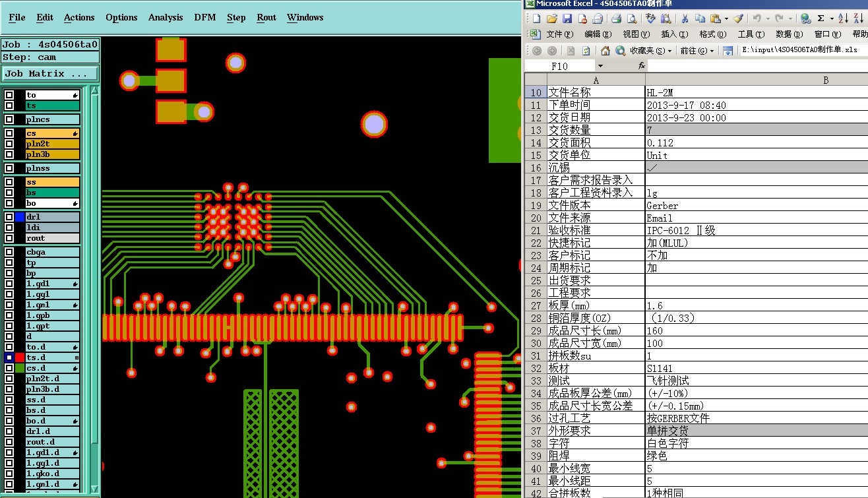Click the Print Preview icon in Excel
The height and width of the screenshot is (498, 868).
[x=631, y=18]
